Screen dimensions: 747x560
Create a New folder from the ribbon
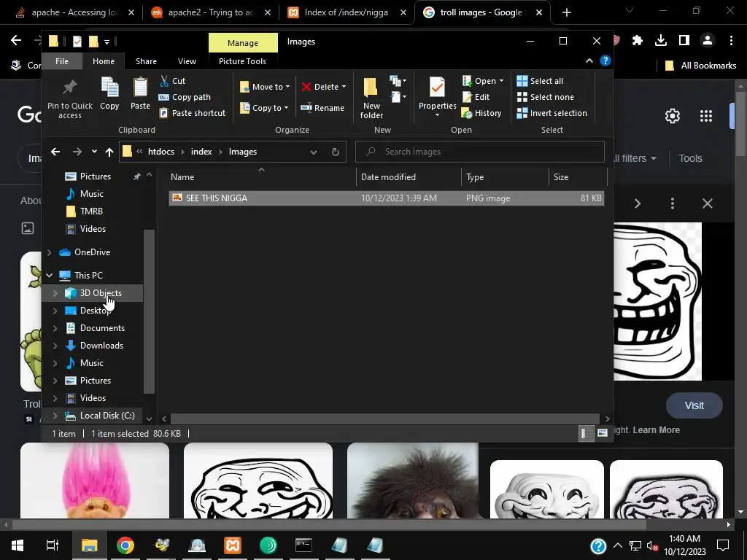click(x=371, y=98)
